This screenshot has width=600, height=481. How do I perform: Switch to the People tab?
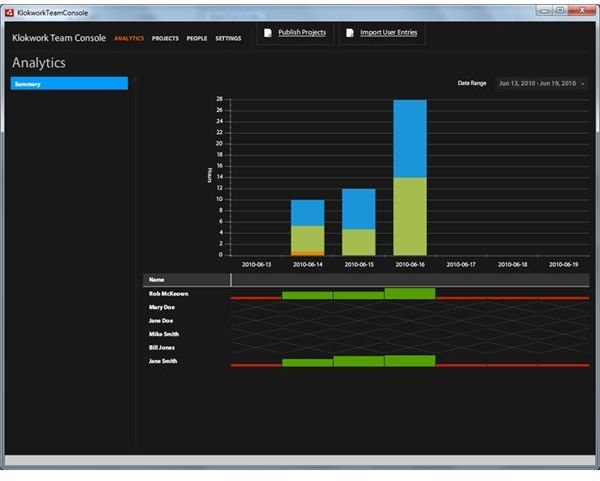click(x=197, y=38)
